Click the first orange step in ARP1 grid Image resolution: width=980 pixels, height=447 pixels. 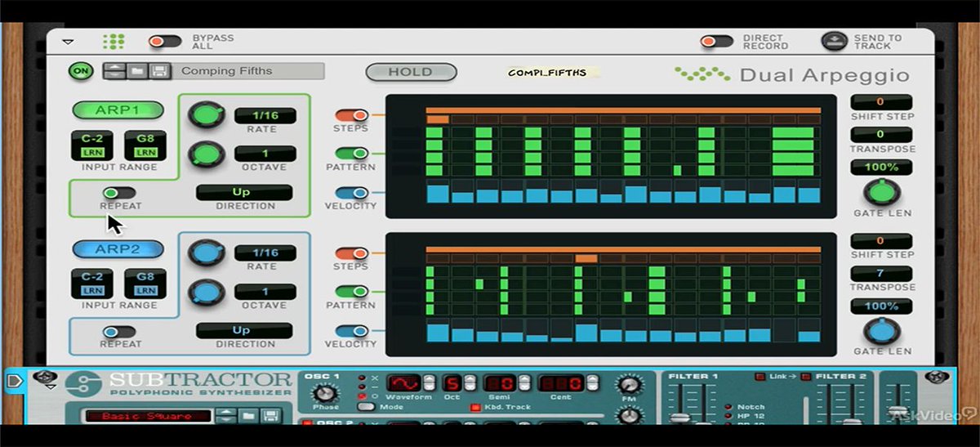click(x=438, y=119)
